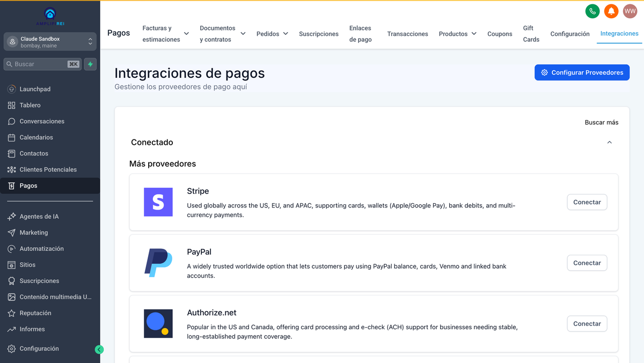The image size is (644, 363).
Task: Open Conversaciones chat bubble icon
Action: (x=12, y=121)
